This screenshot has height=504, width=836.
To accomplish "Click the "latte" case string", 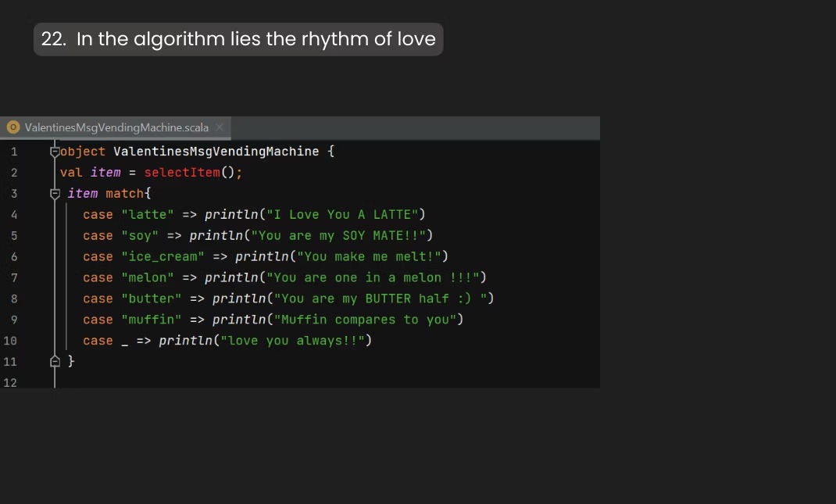I will point(147,215).
